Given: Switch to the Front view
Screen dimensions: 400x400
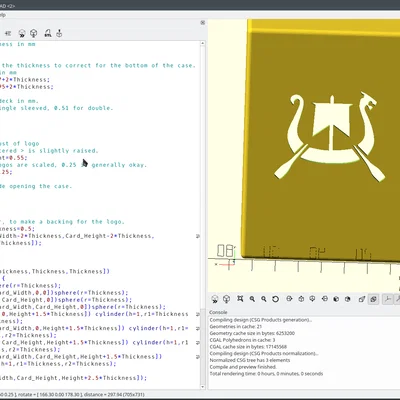Looking at the screenshot, I should pyautogui.click(x=336, y=299).
